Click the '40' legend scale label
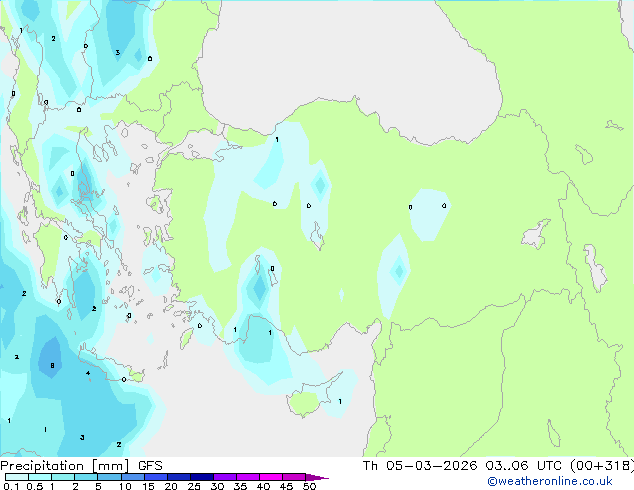 [263, 486]
